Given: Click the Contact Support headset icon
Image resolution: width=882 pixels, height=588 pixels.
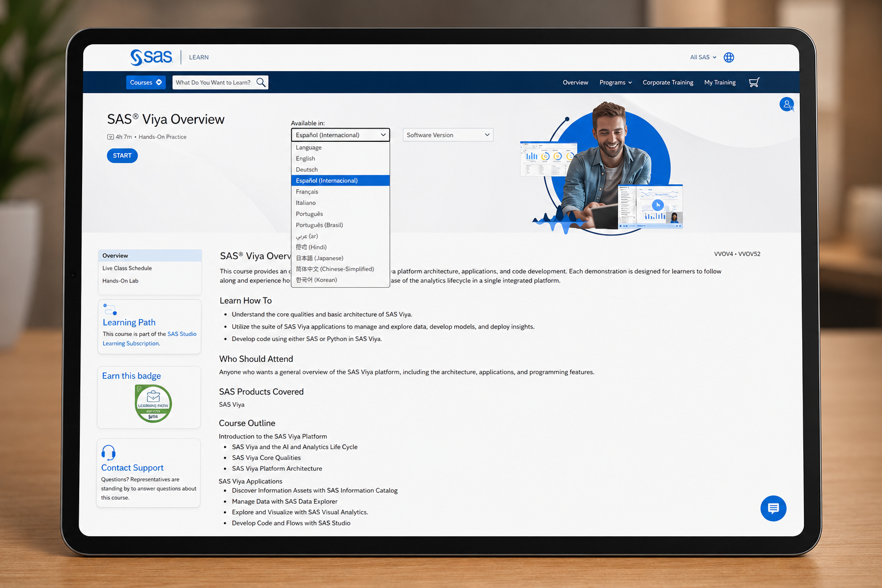Looking at the screenshot, I should click(109, 452).
